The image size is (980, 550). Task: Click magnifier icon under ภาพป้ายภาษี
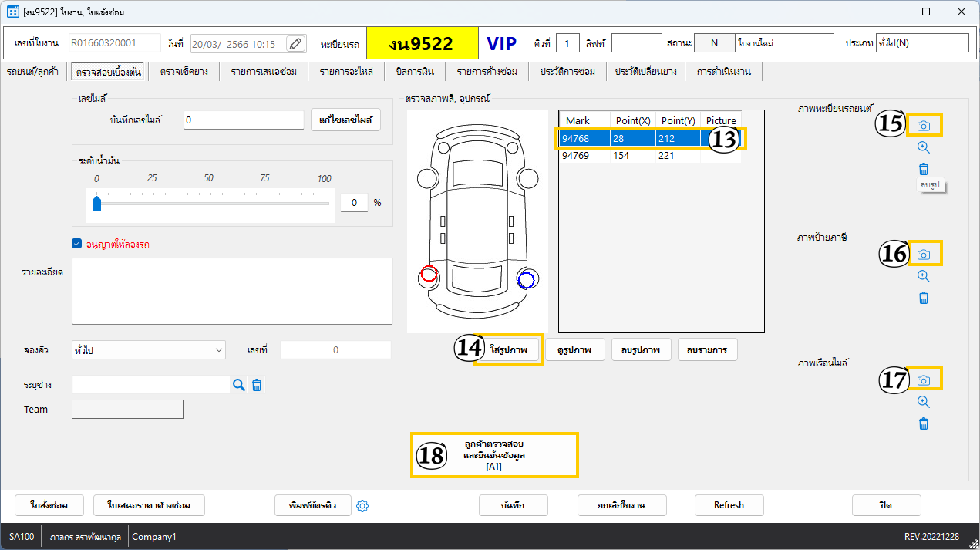pos(924,276)
